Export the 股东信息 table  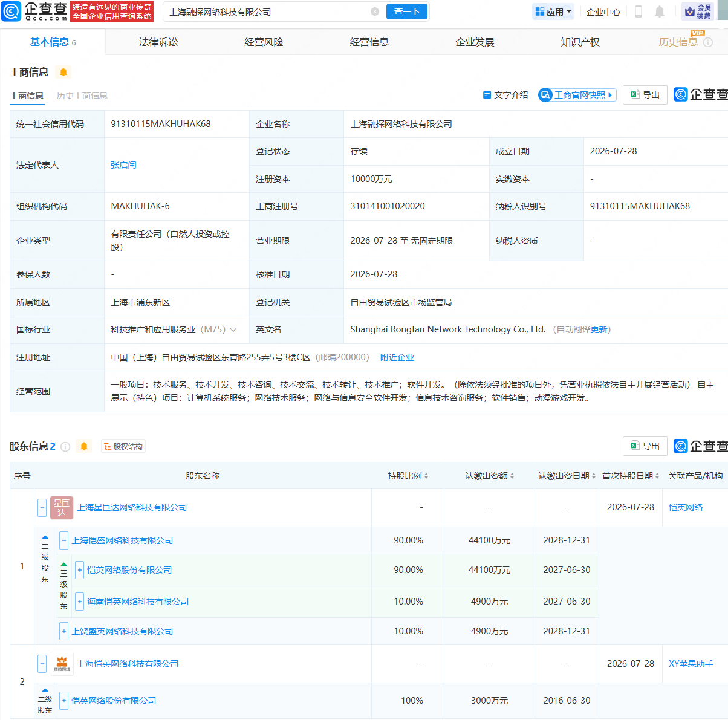[x=645, y=446]
